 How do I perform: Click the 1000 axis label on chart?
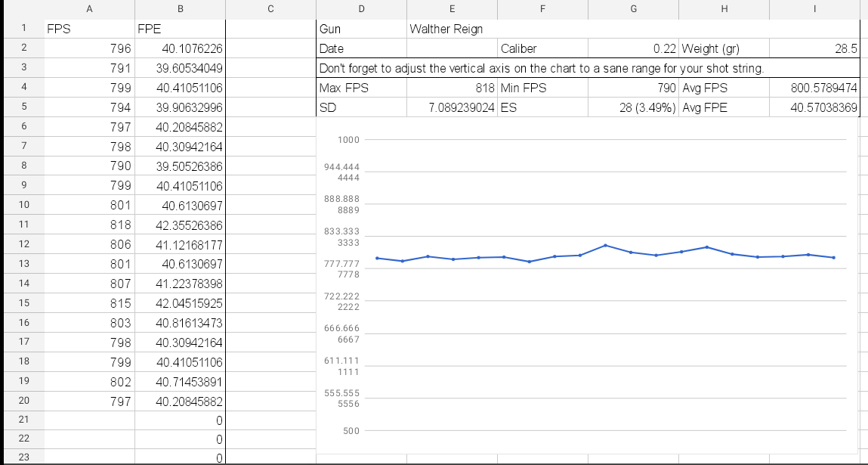click(x=348, y=140)
